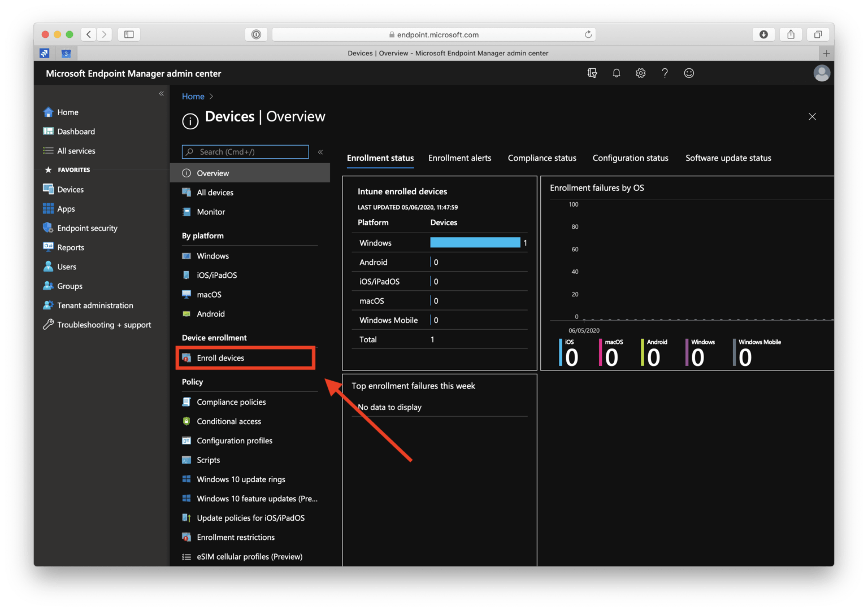Collapse the Devices menu panel
Image resolution: width=868 pixels, height=611 pixels.
pos(320,152)
